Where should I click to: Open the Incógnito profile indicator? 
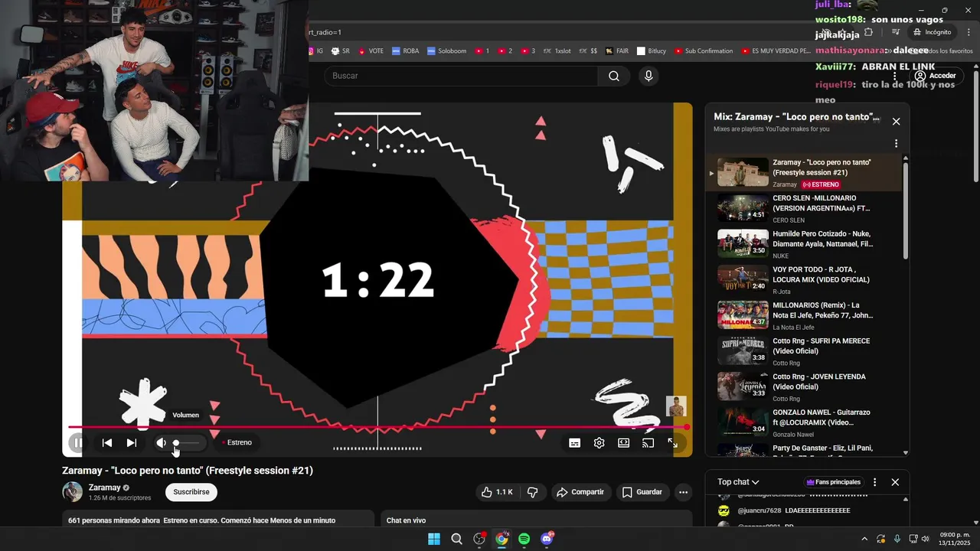(x=932, y=32)
